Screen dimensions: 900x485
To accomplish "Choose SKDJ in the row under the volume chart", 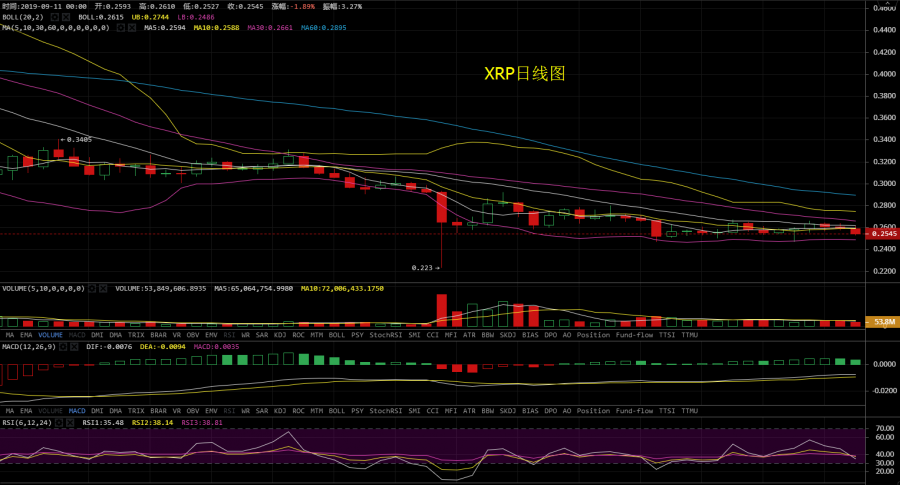I will (507, 335).
